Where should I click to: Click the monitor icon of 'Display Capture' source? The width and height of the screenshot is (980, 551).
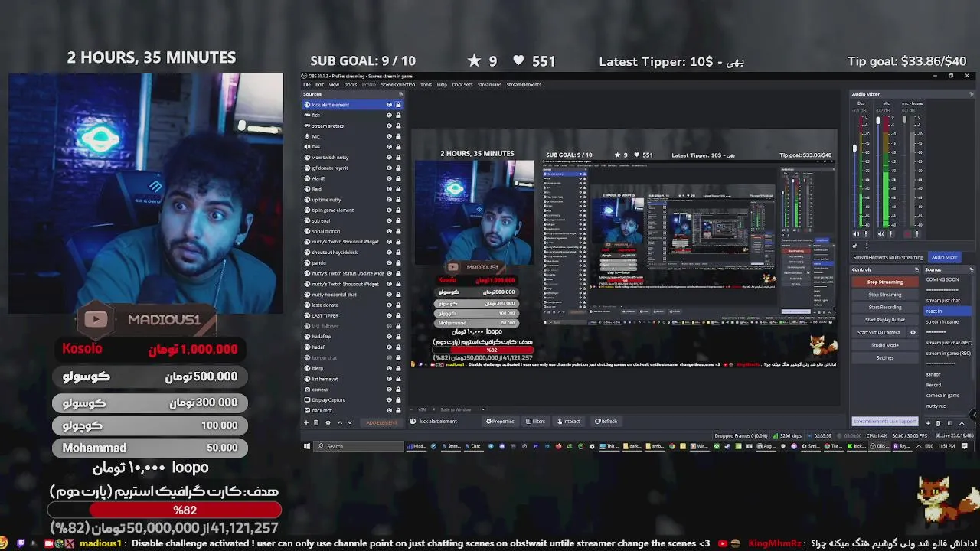(307, 399)
